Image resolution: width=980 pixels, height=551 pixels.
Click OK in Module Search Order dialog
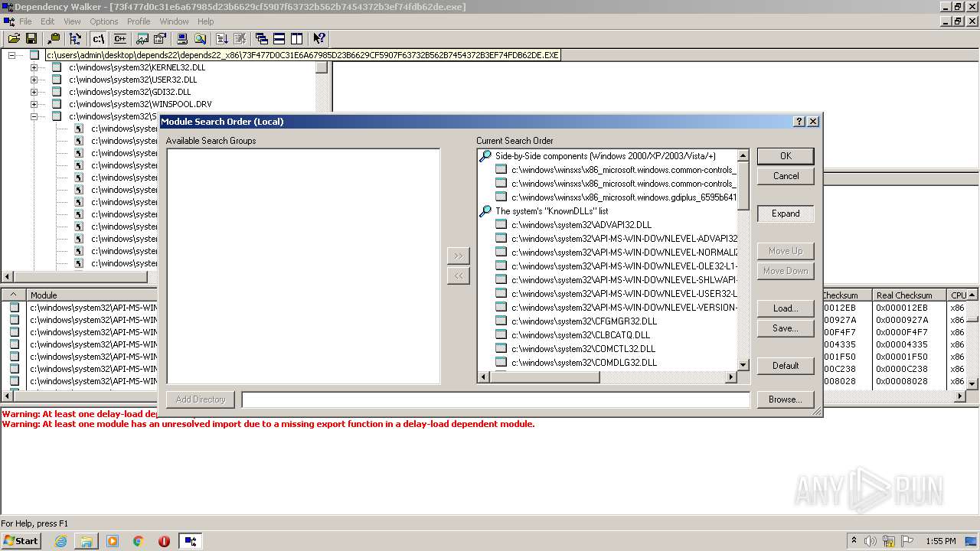coord(786,155)
